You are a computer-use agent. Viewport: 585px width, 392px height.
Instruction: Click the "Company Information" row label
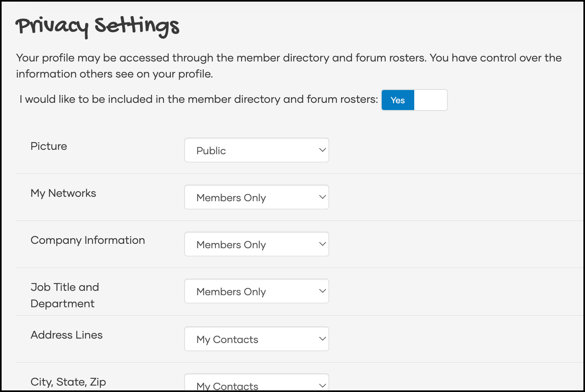point(88,240)
